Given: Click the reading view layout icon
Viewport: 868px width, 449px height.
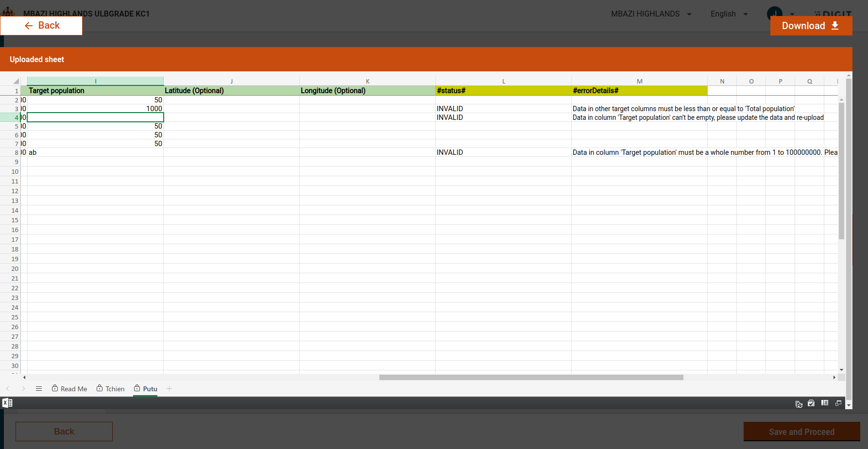Looking at the screenshot, I should click(x=825, y=403).
